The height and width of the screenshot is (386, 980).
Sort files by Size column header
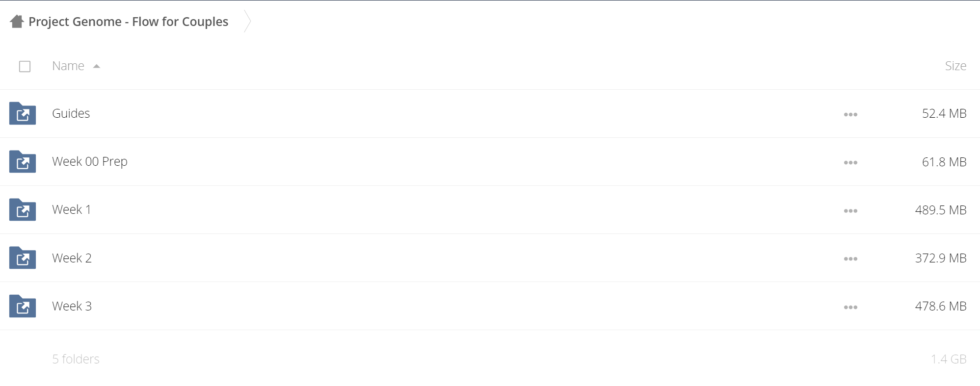pos(955,66)
